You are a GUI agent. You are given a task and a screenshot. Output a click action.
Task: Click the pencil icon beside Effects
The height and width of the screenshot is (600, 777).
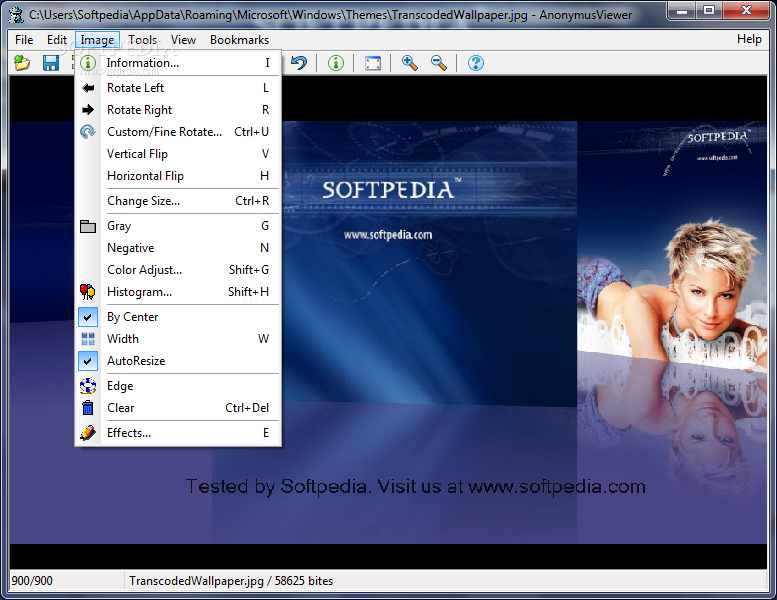pyautogui.click(x=88, y=433)
